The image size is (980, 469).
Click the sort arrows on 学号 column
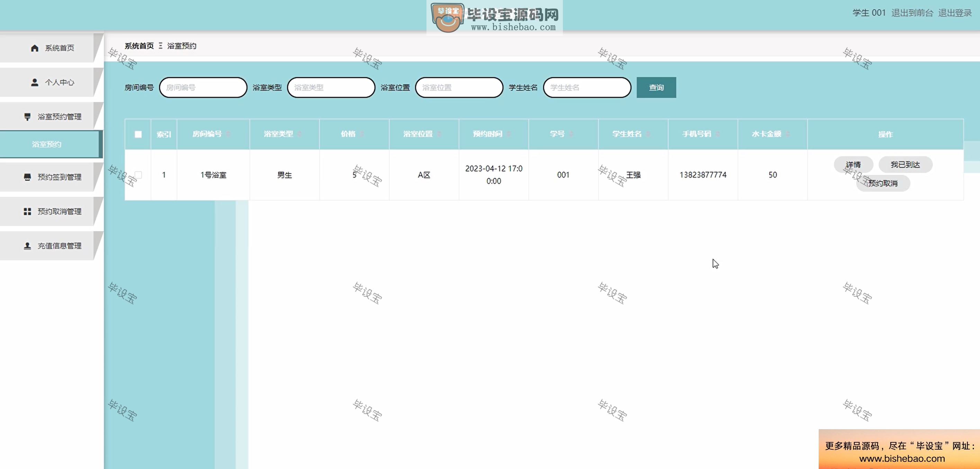(x=571, y=134)
